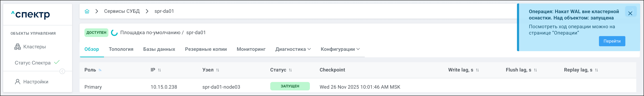Screen dimensions: 644x96
Task: Sort by Write lag column arrows
Action: pyautogui.click(x=477, y=70)
